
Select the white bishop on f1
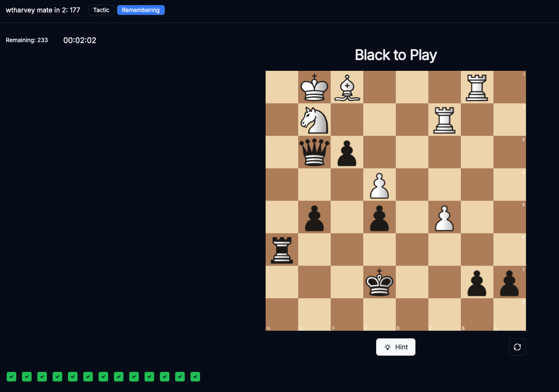coord(347,87)
